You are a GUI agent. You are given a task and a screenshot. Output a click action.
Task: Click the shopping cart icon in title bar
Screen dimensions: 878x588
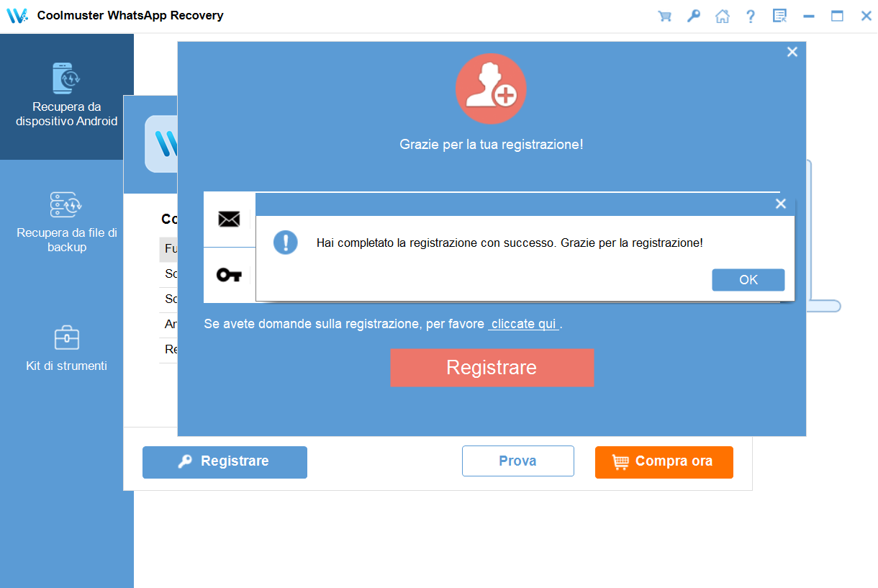[x=664, y=16]
